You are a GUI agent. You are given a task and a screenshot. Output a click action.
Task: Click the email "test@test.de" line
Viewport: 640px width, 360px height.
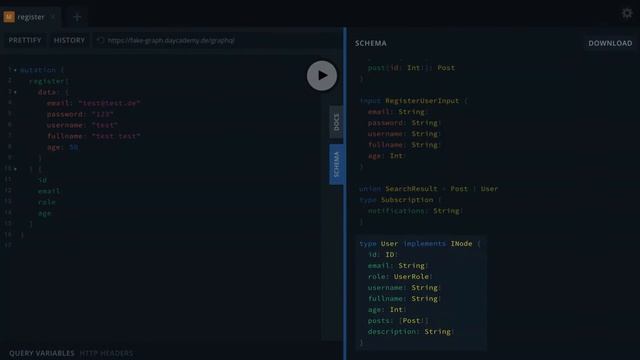(x=93, y=103)
